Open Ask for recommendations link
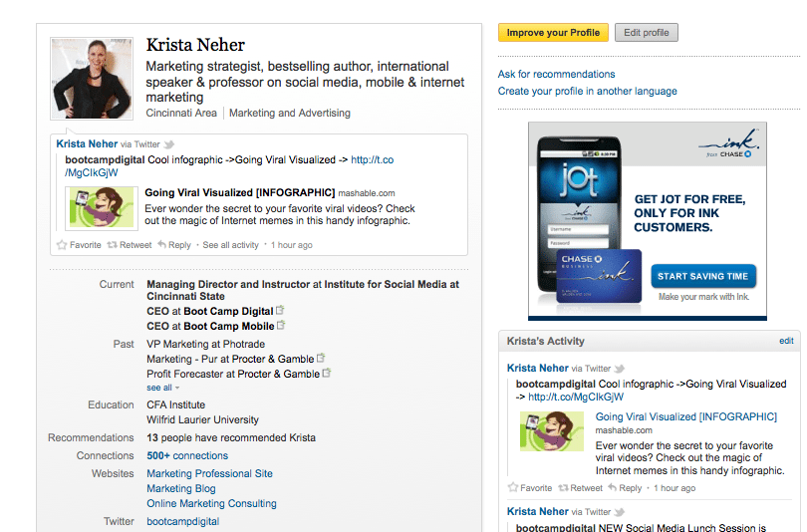807x532 pixels. 556,74
